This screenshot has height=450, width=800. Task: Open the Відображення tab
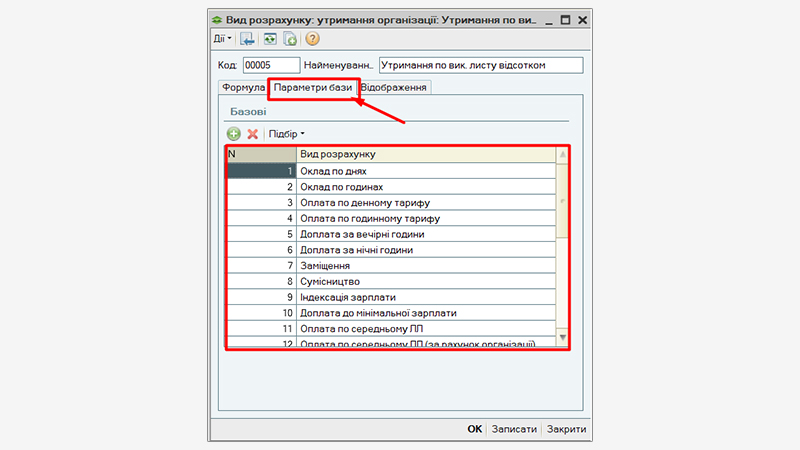coord(395,87)
